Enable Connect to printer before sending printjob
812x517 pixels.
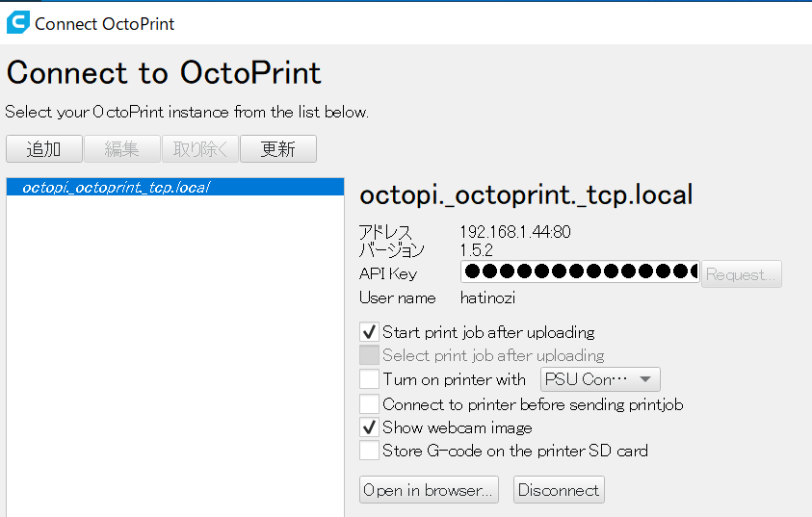point(369,403)
